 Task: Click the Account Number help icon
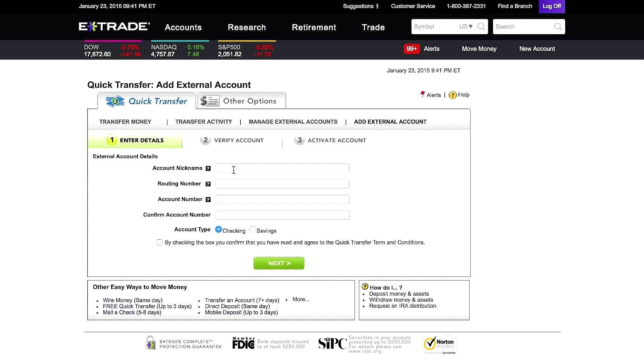click(x=208, y=199)
